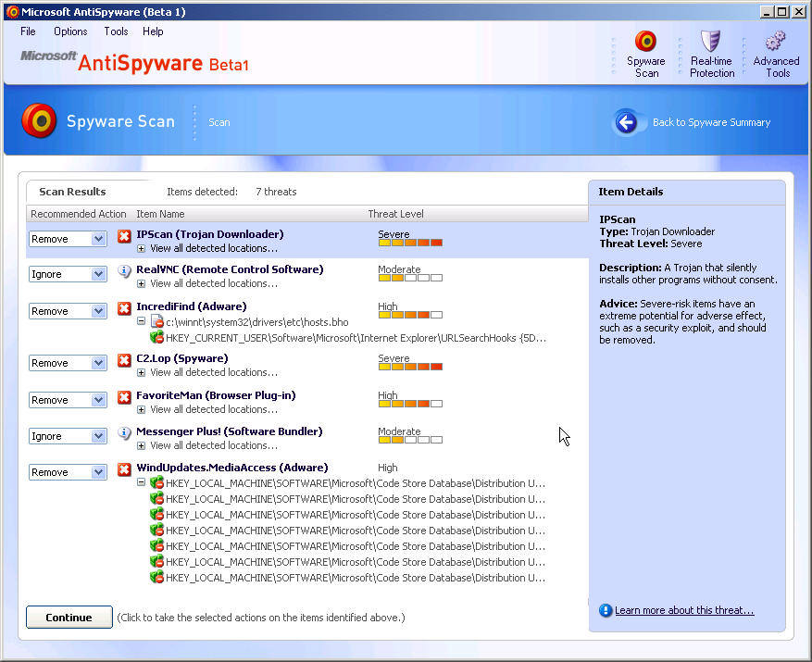Click the Continue button
This screenshot has height=662, width=812.
[69, 617]
